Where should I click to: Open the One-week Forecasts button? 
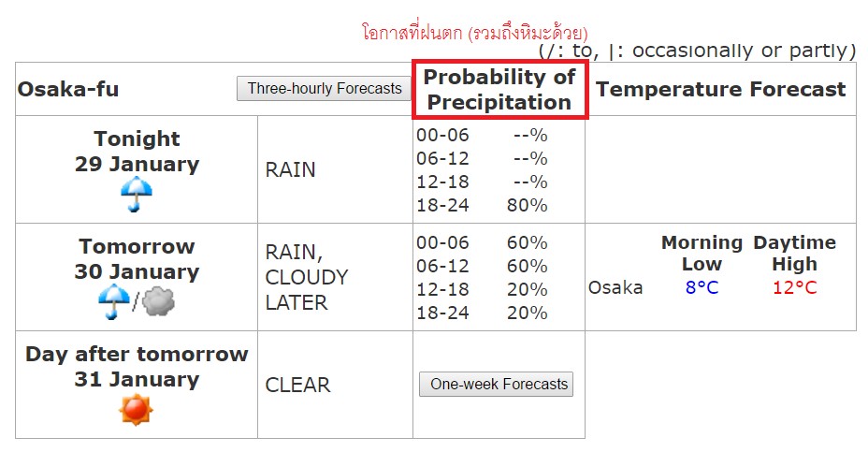(496, 384)
